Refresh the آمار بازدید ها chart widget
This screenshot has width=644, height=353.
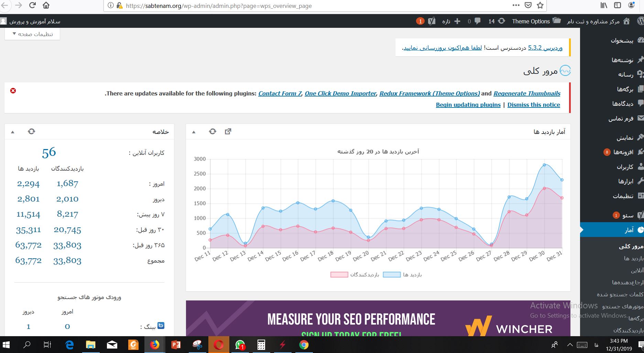[212, 132]
